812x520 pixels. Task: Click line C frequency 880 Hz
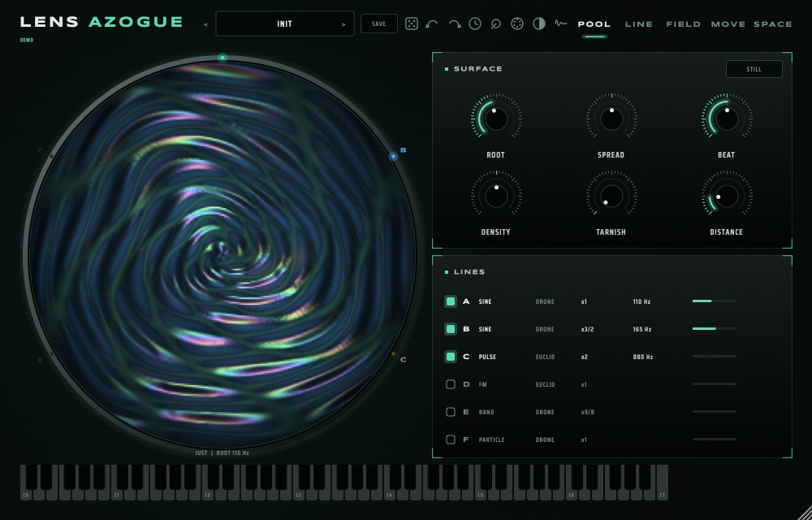(x=642, y=357)
